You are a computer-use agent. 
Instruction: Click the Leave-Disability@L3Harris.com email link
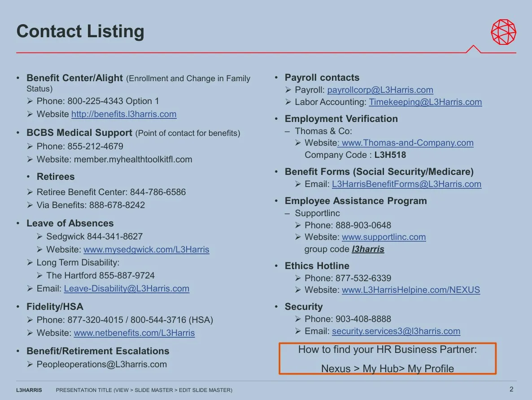coord(126,288)
